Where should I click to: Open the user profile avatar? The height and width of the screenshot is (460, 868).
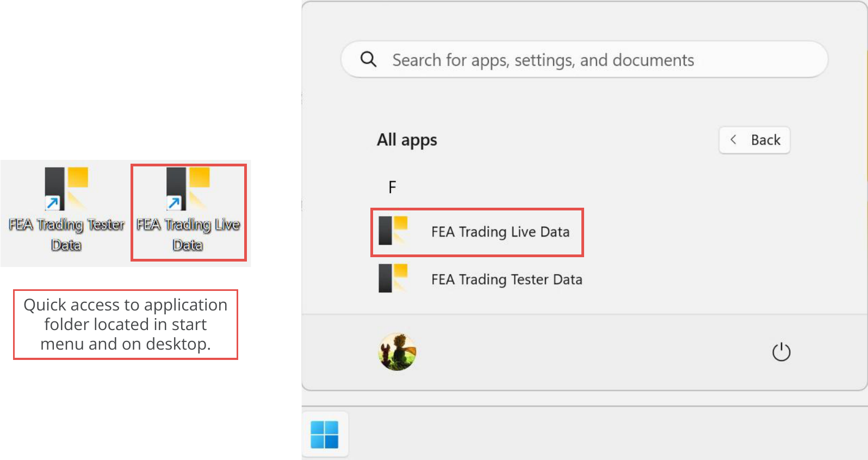[x=398, y=352]
